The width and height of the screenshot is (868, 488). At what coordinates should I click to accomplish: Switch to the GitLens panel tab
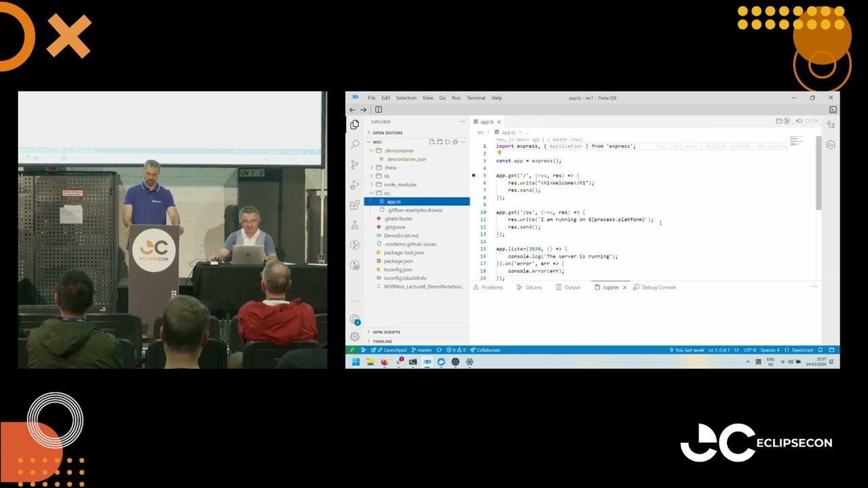point(530,287)
